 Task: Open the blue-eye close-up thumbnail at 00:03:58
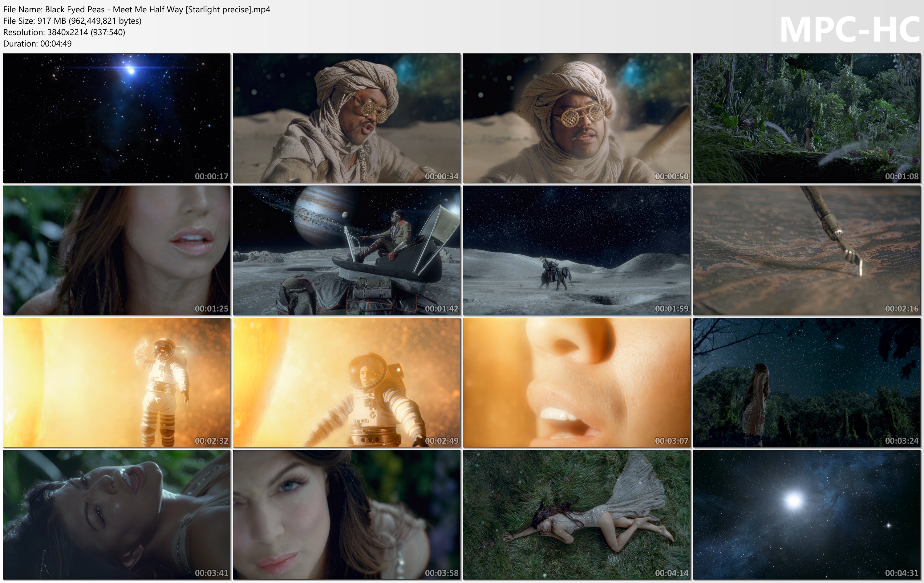[347, 515]
